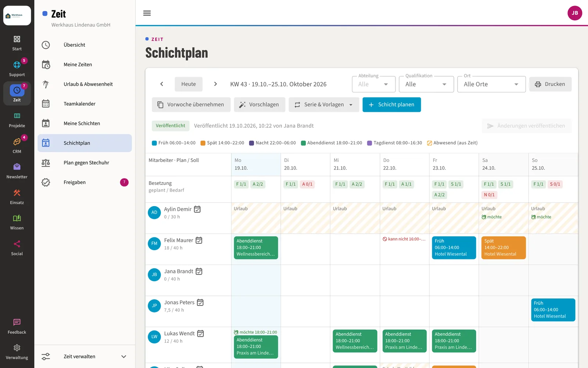Click the S 0/1 staffing chip on Sunday
The image size is (588, 368).
point(555,184)
